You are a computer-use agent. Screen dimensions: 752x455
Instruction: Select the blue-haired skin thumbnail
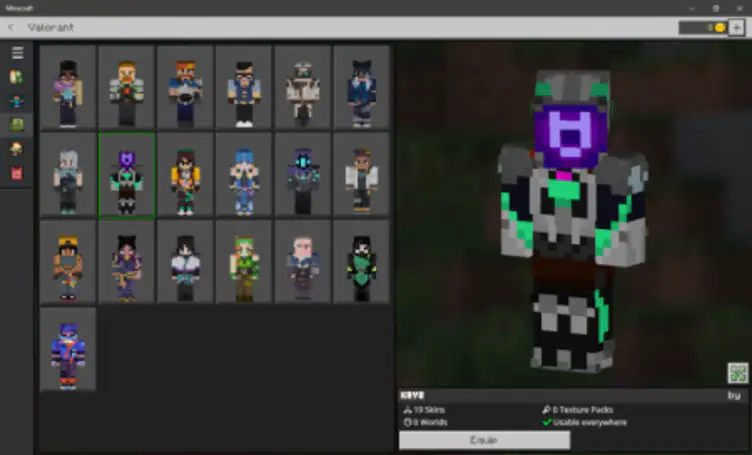[244, 175]
